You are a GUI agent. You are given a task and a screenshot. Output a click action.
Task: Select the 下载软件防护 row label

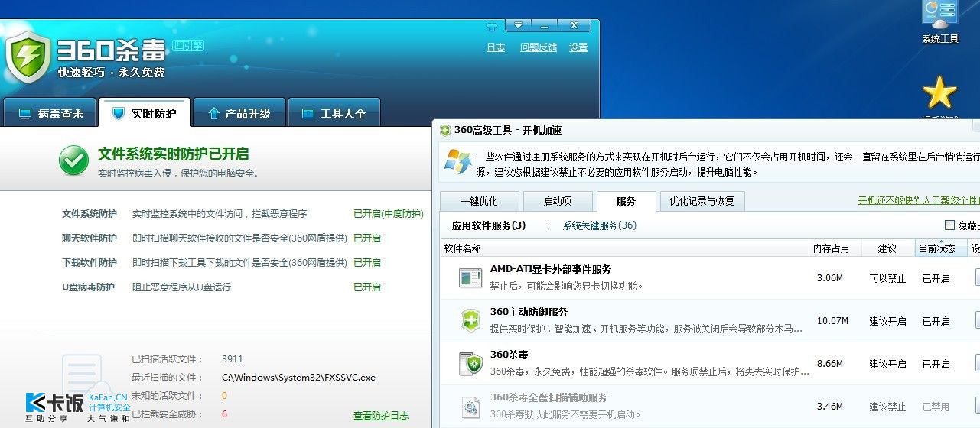[x=90, y=263]
